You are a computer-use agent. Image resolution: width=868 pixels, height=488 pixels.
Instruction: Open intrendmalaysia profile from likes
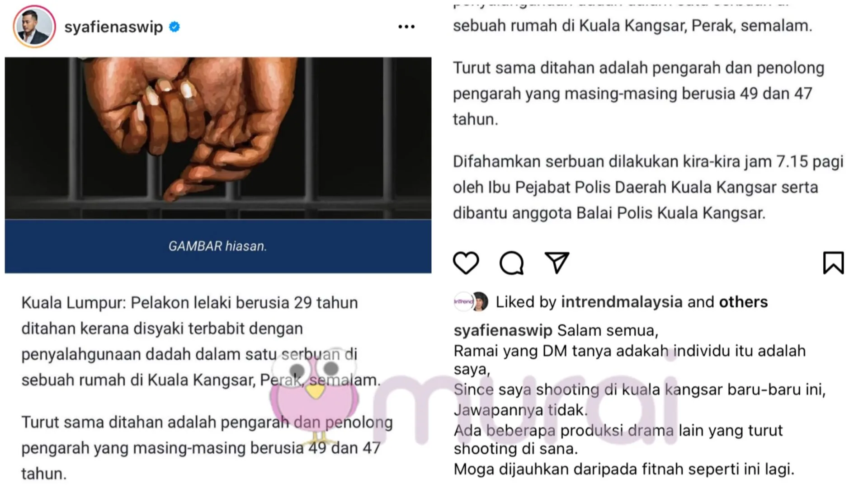pos(622,302)
